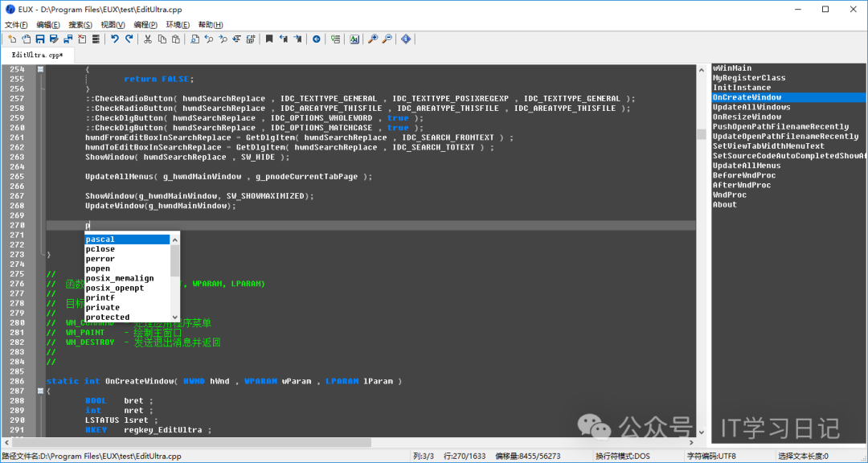Go to InitInstance in the function list
This screenshot has width=868, height=463.
(x=741, y=88)
